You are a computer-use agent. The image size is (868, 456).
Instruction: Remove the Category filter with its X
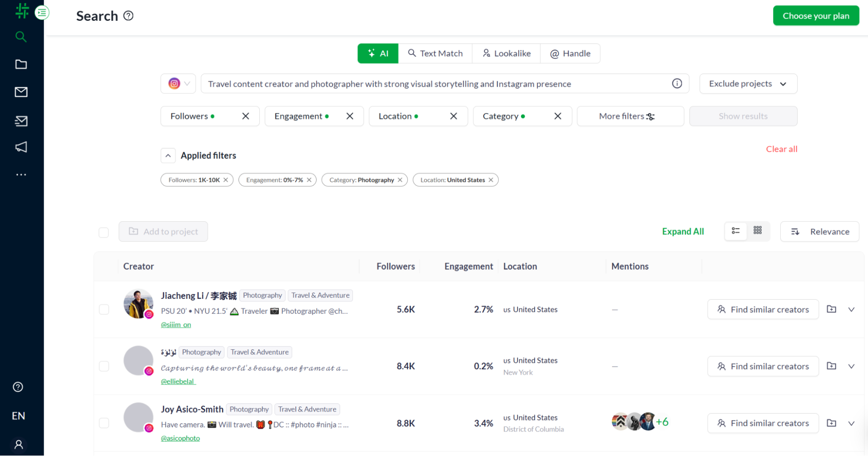tap(558, 116)
